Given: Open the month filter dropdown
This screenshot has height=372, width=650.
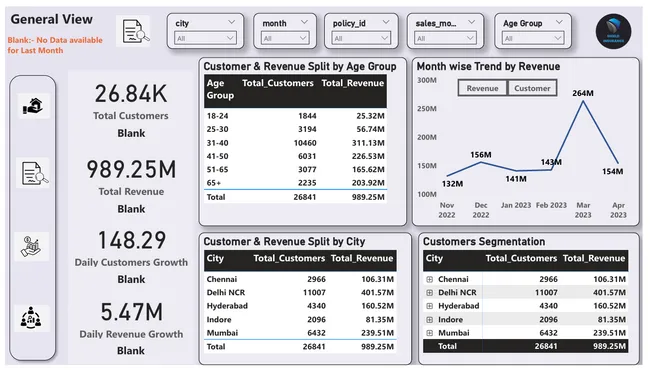Looking at the screenshot, I should click(285, 38).
